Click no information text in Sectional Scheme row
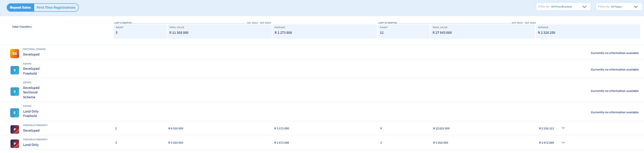 tap(615, 53)
